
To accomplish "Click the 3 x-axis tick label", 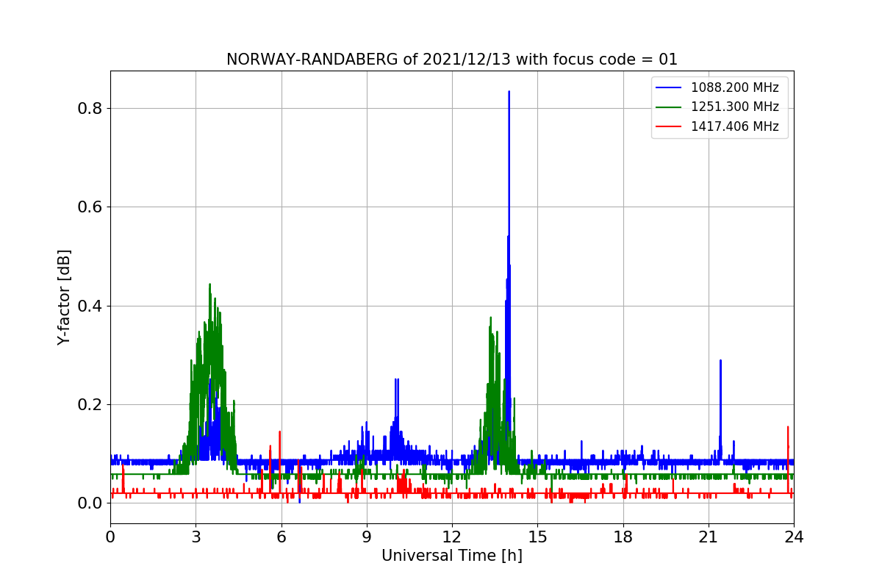I will click(196, 537).
